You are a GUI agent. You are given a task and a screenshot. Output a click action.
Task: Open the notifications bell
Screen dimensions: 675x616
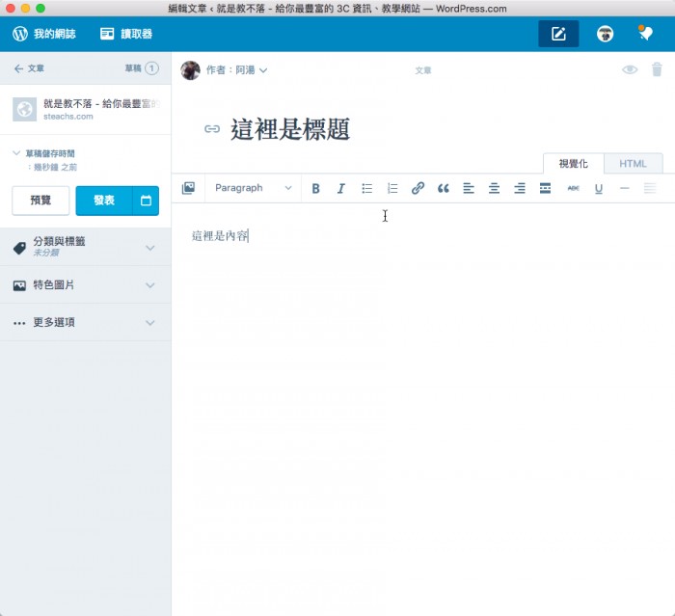[x=646, y=34]
